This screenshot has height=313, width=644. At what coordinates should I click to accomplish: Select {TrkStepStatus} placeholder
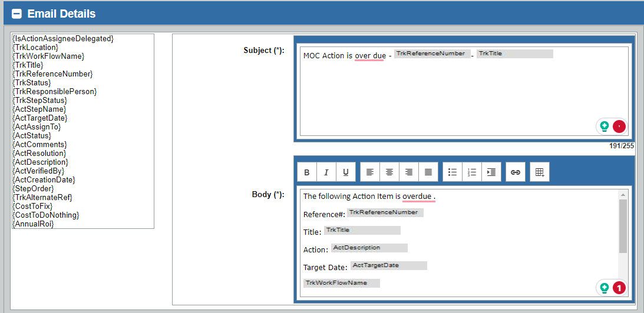click(40, 100)
